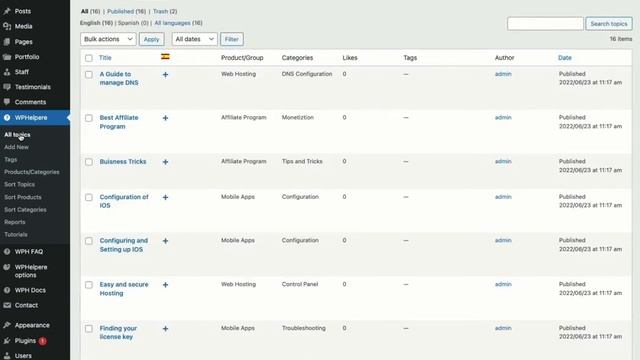
Task: Click the Testimonials icon in sidebar
Action: (x=7, y=87)
